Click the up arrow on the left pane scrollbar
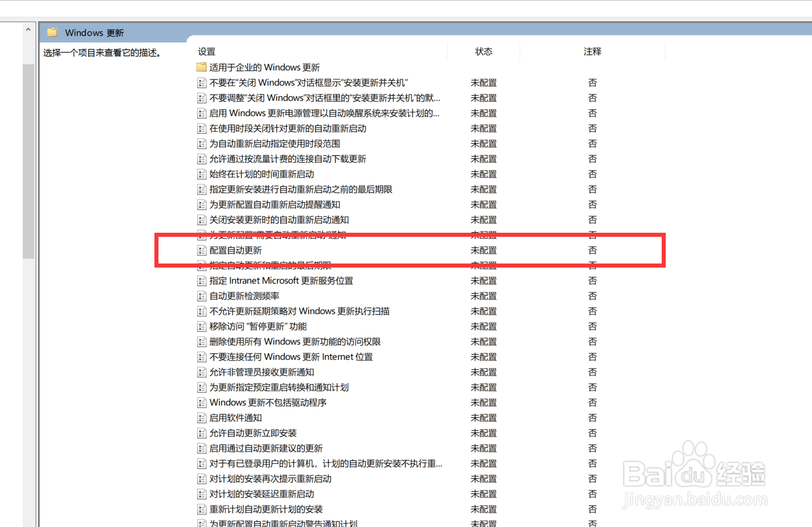Image resolution: width=812 pixels, height=527 pixels. tap(28, 28)
